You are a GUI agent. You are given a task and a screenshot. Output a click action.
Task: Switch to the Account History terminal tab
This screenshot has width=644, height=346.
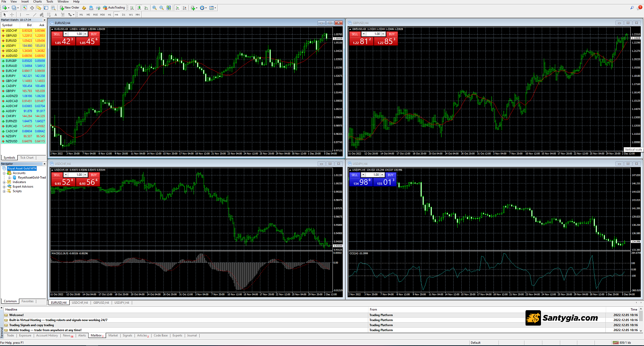click(47, 336)
